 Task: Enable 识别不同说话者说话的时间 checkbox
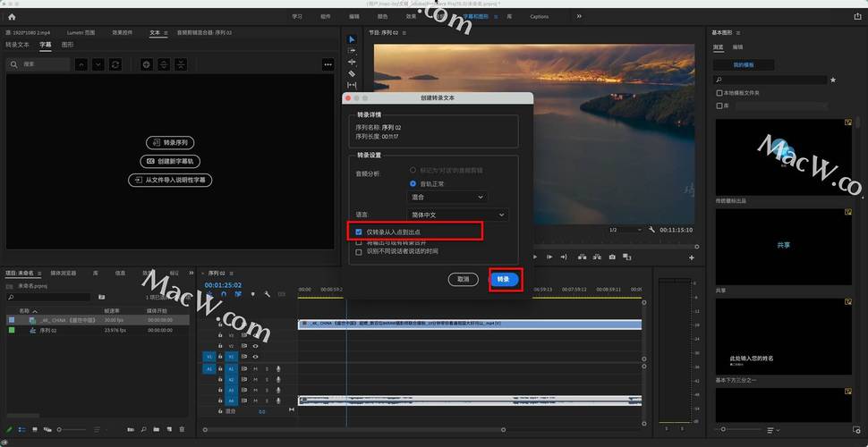[x=359, y=252]
